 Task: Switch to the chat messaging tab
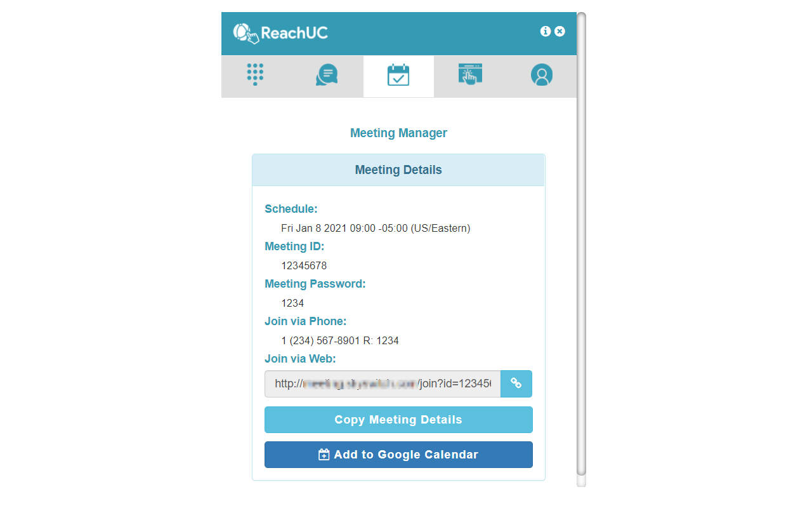point(326,74)
